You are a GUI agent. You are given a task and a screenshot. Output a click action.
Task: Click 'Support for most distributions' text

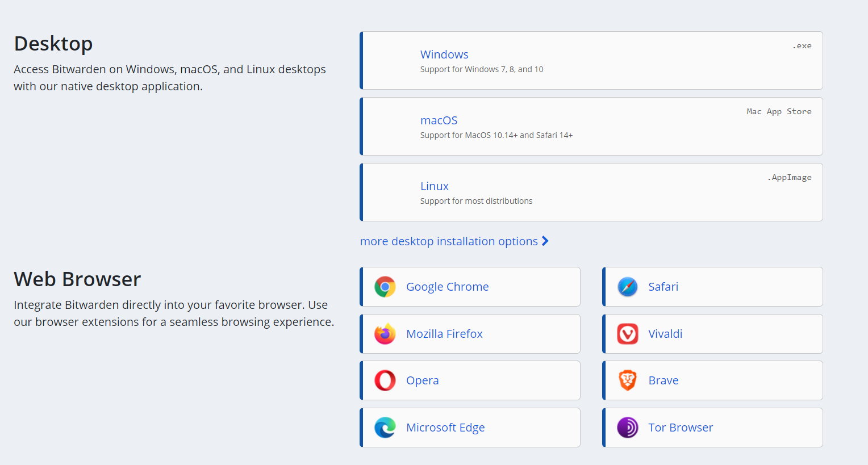point(476,201)
